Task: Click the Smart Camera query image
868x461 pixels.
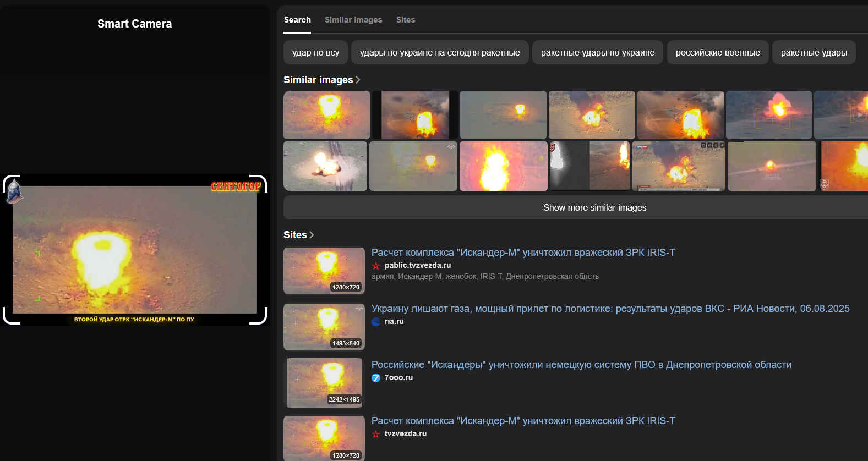Action: tap(135, 250)
